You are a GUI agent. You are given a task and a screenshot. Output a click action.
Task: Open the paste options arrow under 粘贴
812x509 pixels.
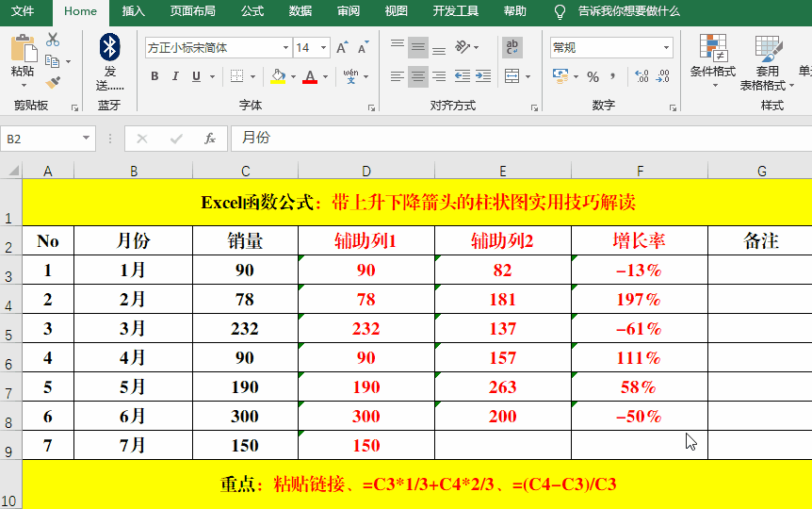tap(24, 86)
